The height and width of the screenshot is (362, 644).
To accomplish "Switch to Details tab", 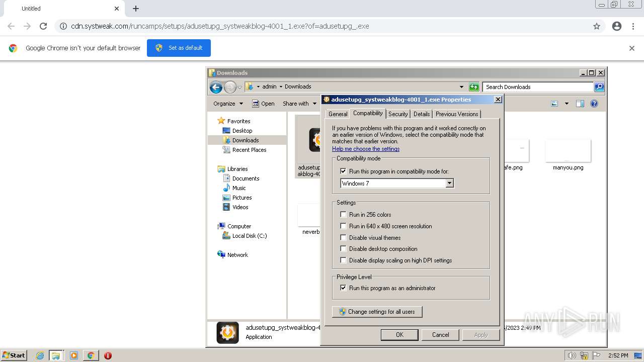I will (x=422, y=114).
